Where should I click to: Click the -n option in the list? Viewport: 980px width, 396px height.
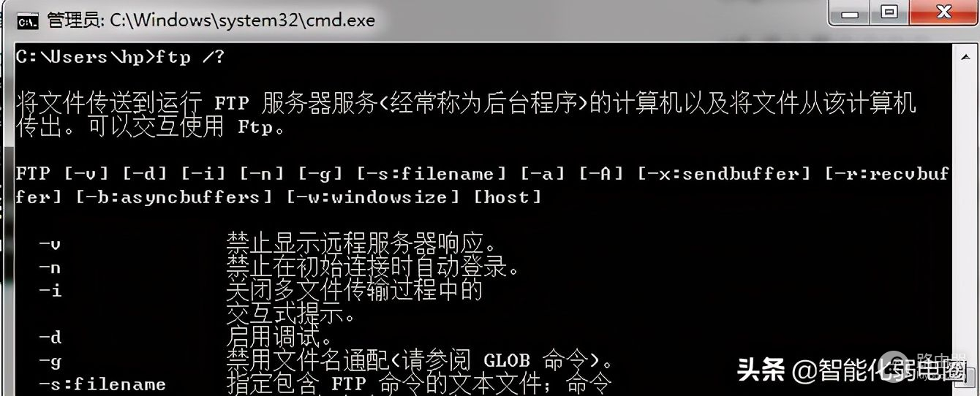50,267
